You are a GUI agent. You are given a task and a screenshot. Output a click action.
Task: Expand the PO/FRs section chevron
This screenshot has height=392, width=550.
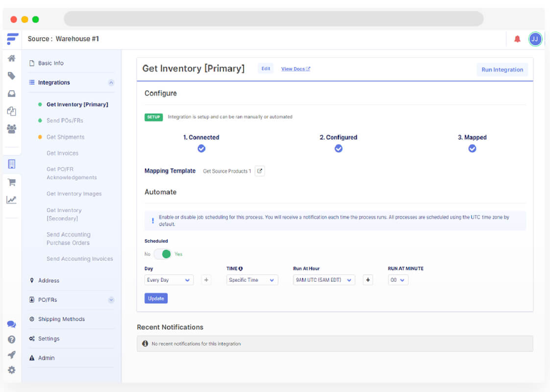point(111,300)
